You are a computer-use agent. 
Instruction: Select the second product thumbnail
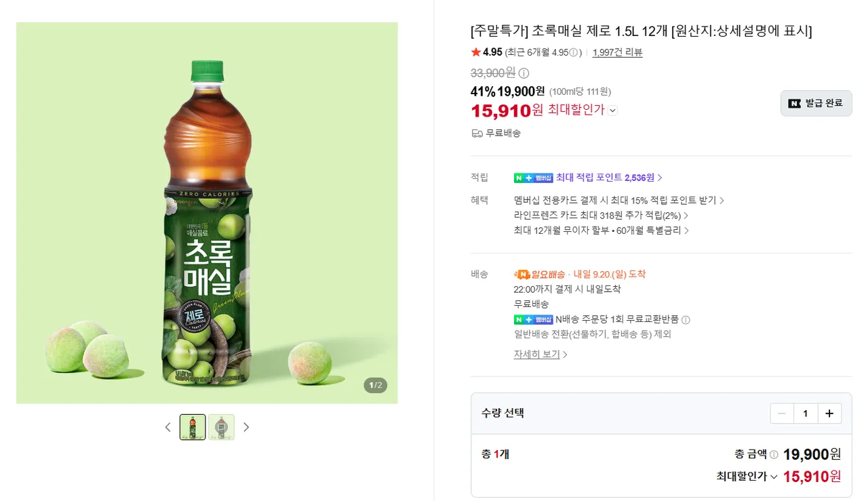click(x=221, y=427)
